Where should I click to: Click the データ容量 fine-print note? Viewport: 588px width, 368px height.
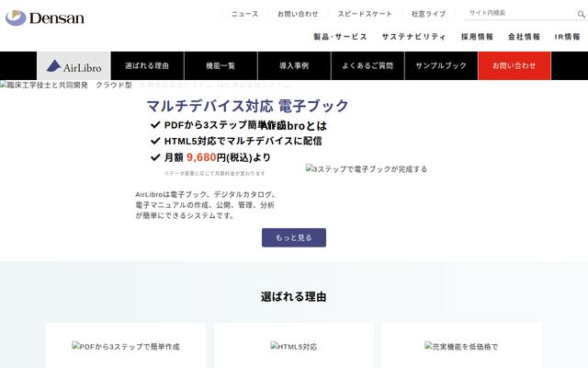tap(214, 174)
